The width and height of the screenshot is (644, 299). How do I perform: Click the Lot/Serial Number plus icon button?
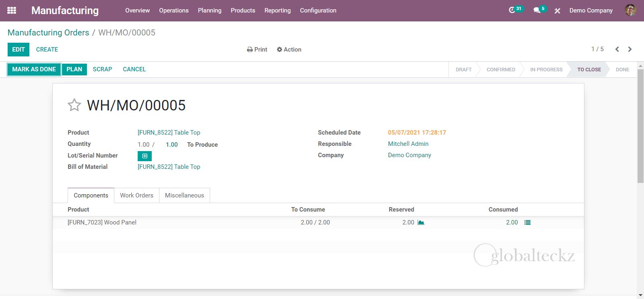(144, 156)
